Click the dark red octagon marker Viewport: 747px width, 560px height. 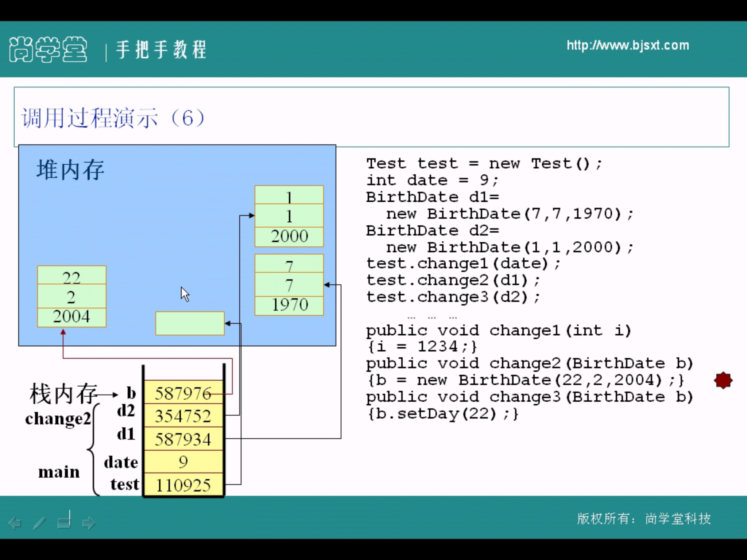pyautogui.click(x=723, y=381)
